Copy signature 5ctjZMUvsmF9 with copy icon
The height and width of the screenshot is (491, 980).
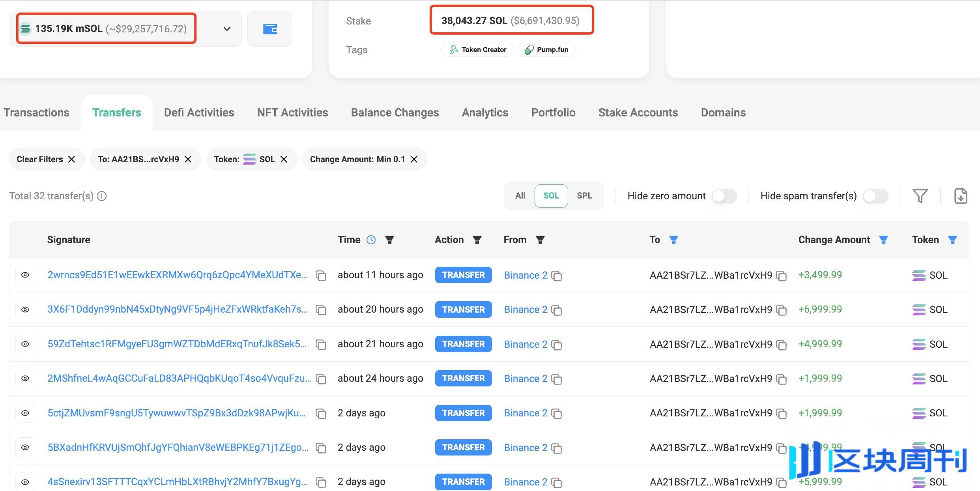[x=321, y=413]
